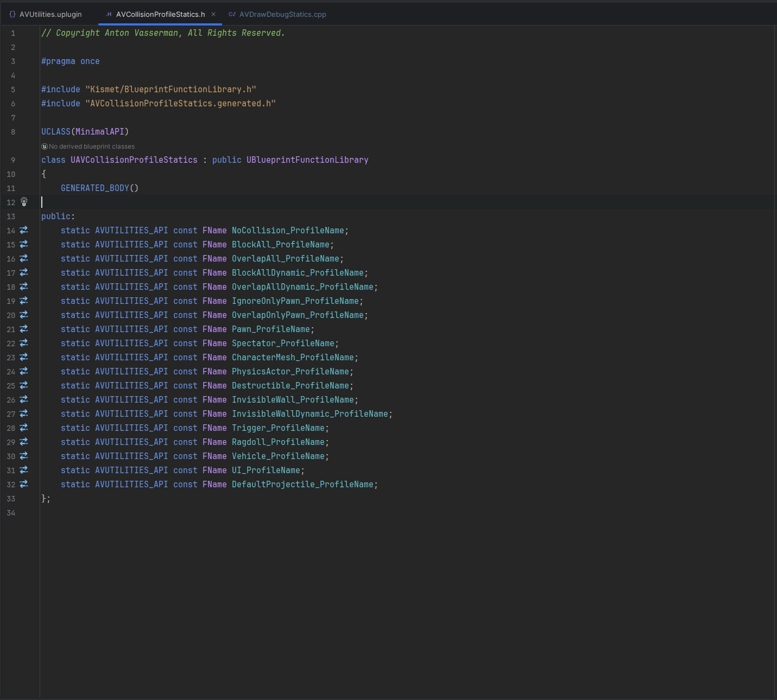
Task: Click gutter navigation icon for BlockAll_ProfileName
Action: pyautogui.click(x=24, y=244)
